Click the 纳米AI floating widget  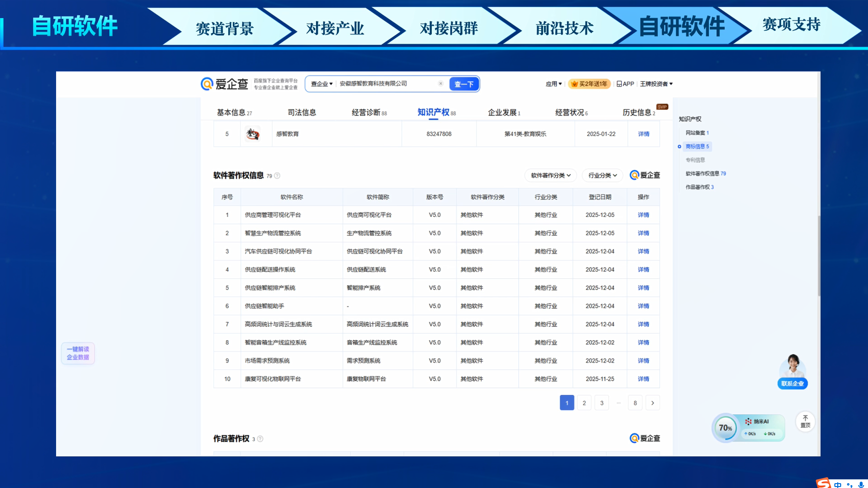(757, 427)
